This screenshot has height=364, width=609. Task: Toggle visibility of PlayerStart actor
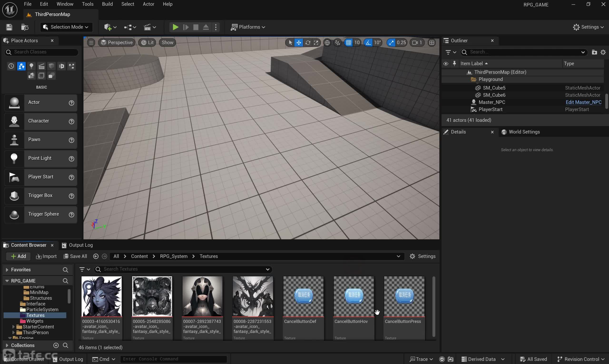(446, 110)
